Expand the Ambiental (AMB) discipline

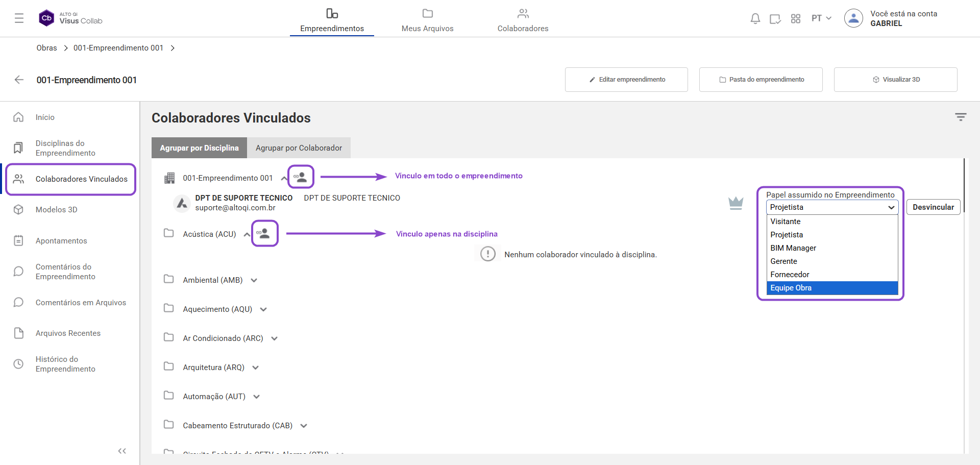[254, 280]
